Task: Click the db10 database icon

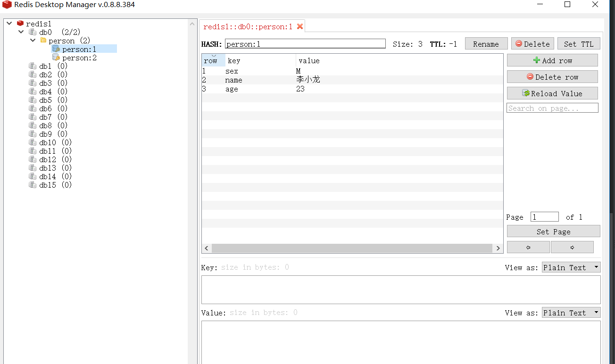Action: pyautogui.click(x=33, y=142)
